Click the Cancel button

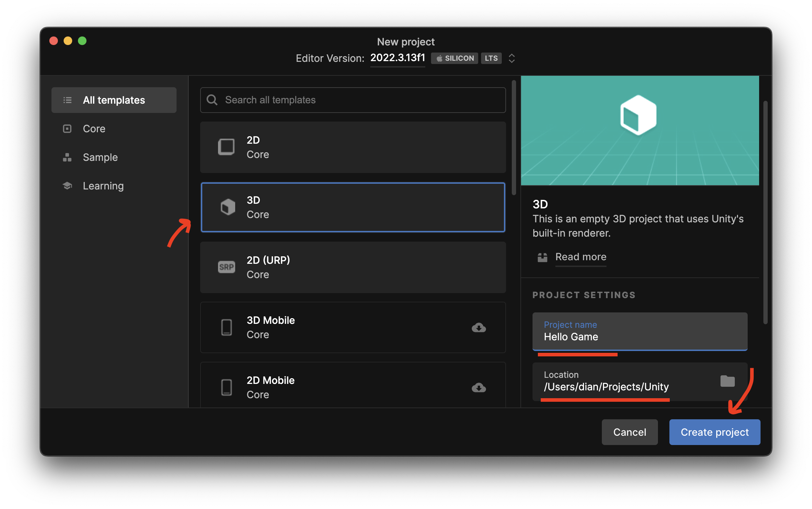tap(630, 431)
